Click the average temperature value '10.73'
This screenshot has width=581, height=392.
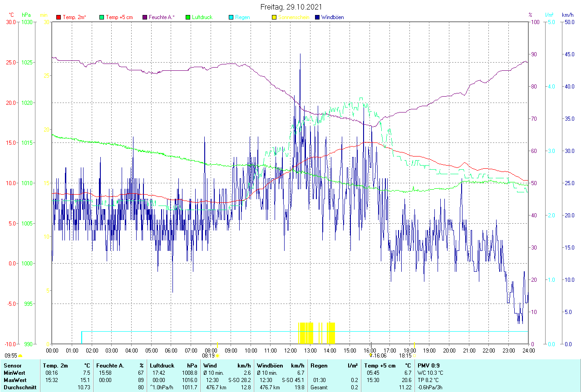click(84, 387)
